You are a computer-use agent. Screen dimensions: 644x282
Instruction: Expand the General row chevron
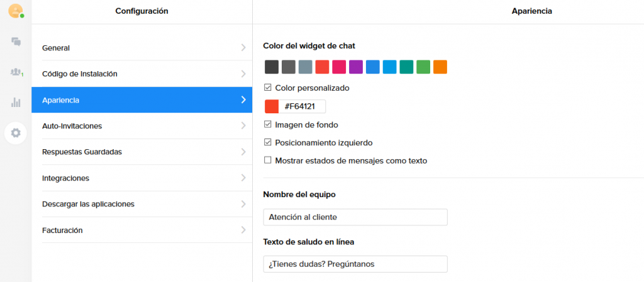tap(243, 48)
